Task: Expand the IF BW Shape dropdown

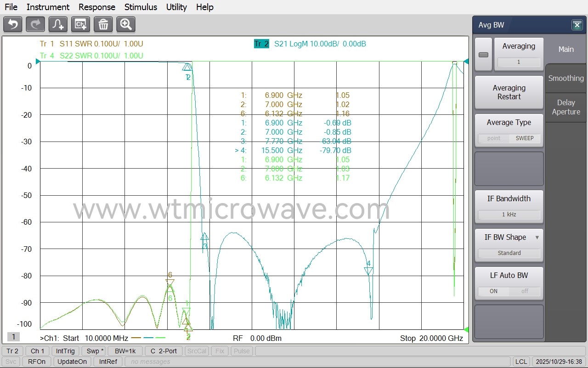Action: pyautogui.click(x=537, y=238)
